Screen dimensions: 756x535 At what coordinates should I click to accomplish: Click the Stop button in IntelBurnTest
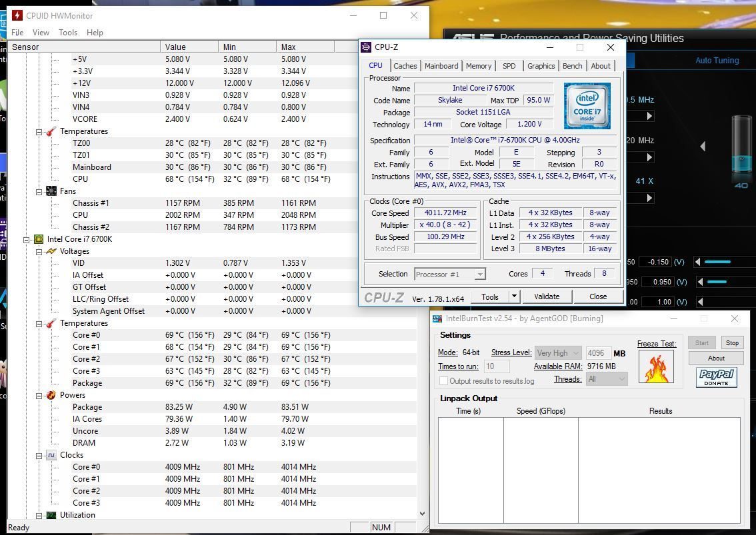tap(732, 342)
